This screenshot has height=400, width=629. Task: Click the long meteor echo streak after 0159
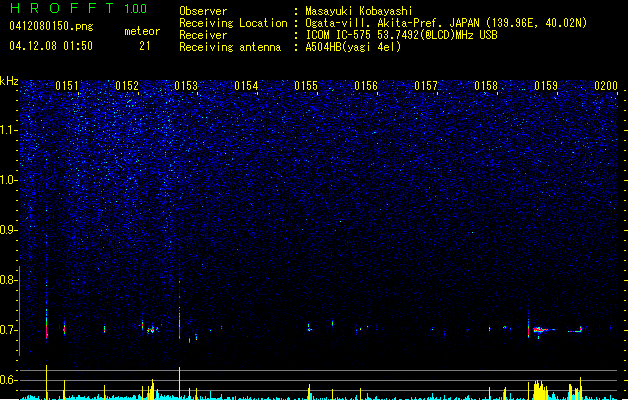pyautogui.click(x=544, y=330)
